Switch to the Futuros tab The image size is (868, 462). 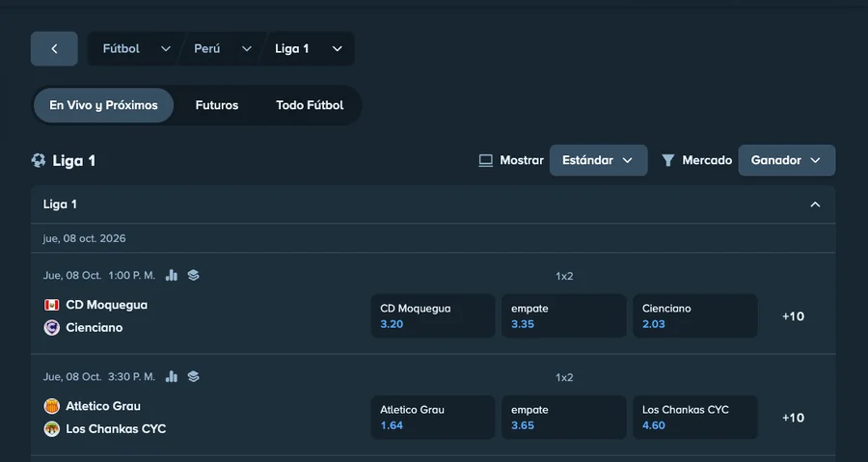(216, 105)
